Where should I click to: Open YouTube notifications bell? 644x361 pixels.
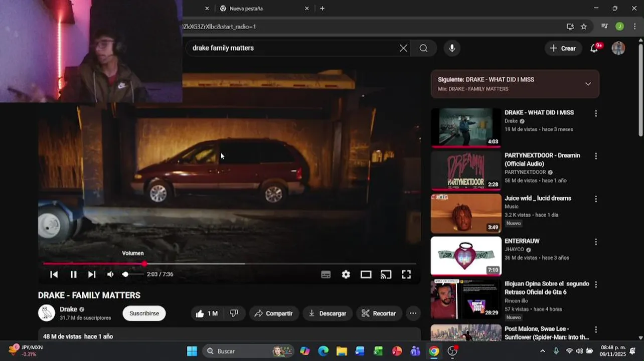tap(594, 48)
